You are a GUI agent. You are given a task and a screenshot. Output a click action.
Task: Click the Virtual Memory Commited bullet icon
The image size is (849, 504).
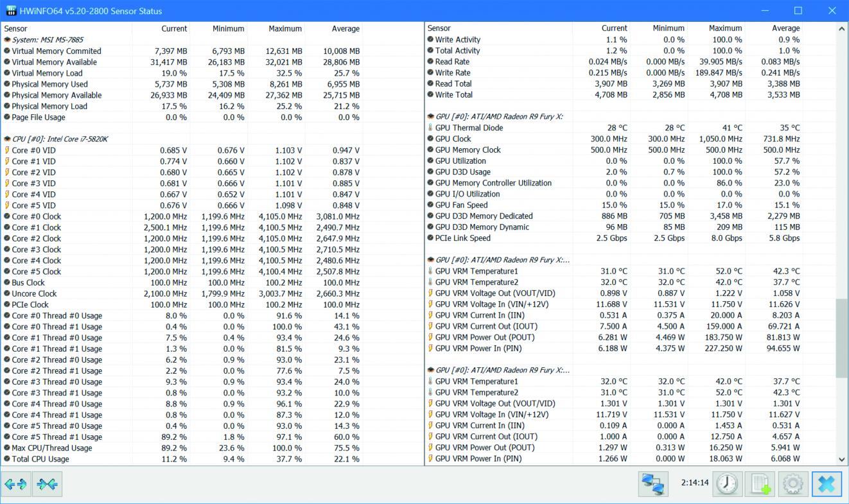point(7,51)
